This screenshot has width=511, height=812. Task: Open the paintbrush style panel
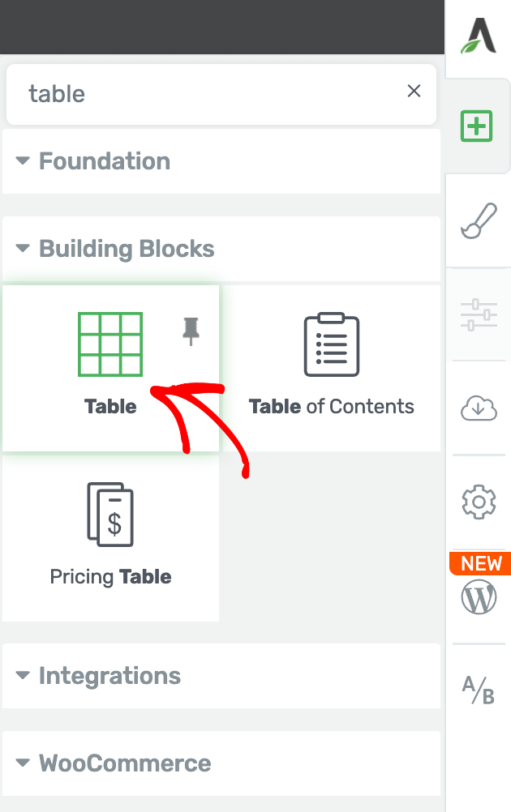click(479, 220)
